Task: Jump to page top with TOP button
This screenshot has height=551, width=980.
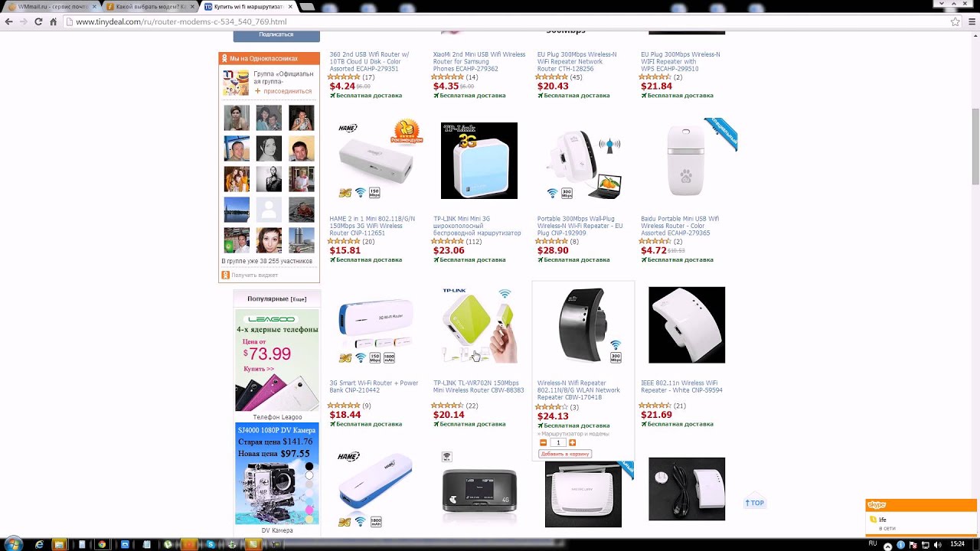Action: (x=755, y=503)
